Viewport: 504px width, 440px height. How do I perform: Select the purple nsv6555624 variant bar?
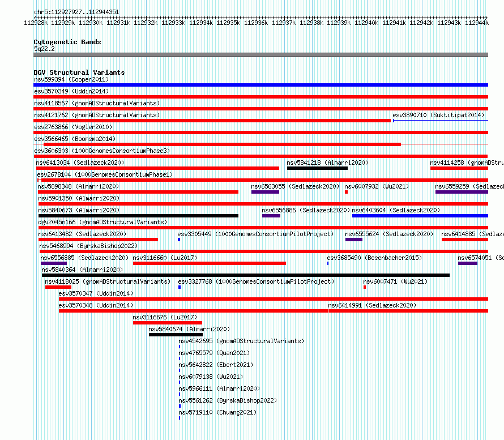354,240
